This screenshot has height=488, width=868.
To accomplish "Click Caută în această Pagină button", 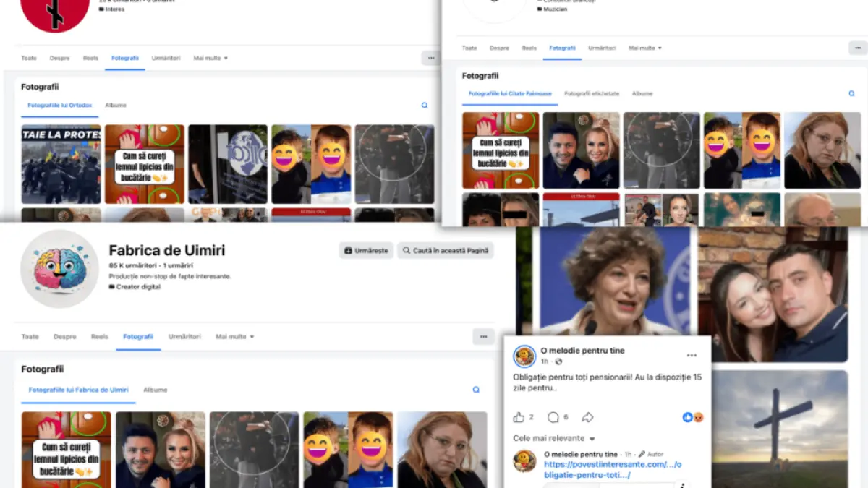I will (446, 251).
